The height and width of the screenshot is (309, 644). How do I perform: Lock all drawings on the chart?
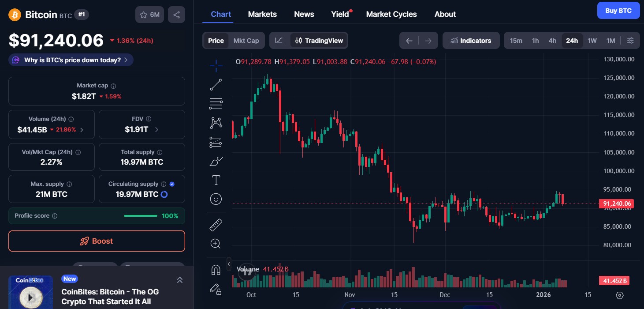(x=216, y=290)
